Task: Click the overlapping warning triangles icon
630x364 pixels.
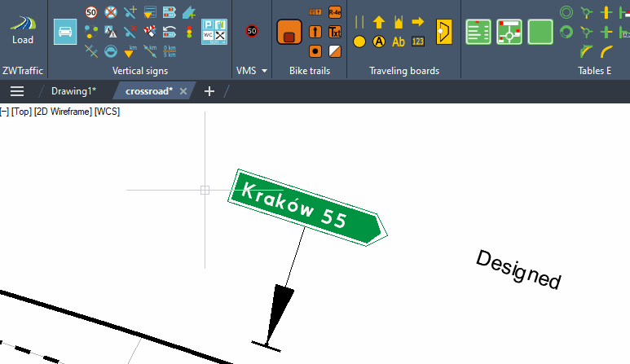Action: coord(111,32)
